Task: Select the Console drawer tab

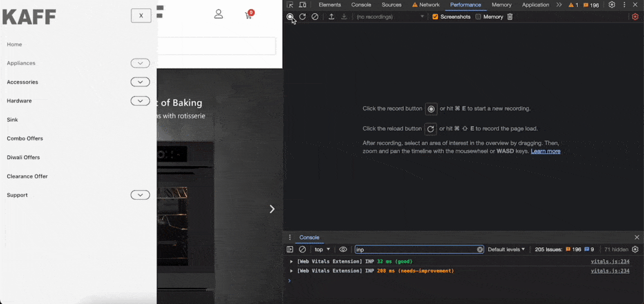Action: point(309,238)
